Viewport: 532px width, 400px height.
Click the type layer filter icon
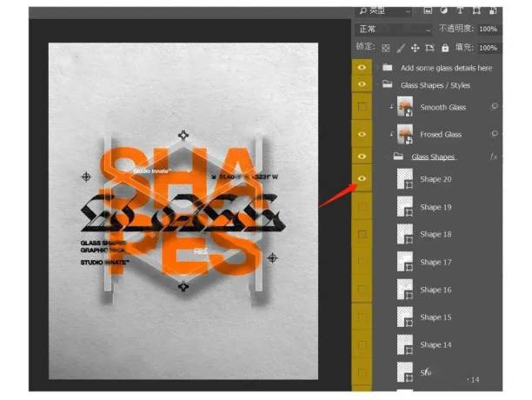(x=459, y=10)
